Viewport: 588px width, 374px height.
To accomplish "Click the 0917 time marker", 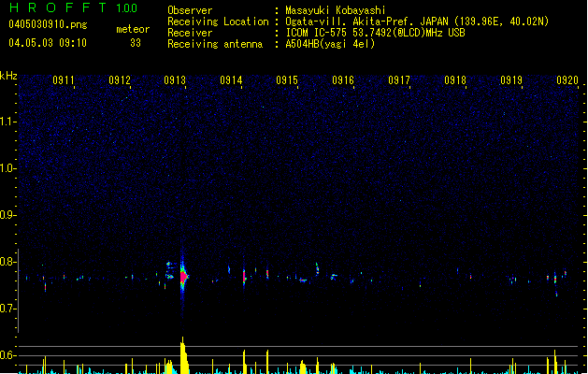I will [x=399, y=80].
